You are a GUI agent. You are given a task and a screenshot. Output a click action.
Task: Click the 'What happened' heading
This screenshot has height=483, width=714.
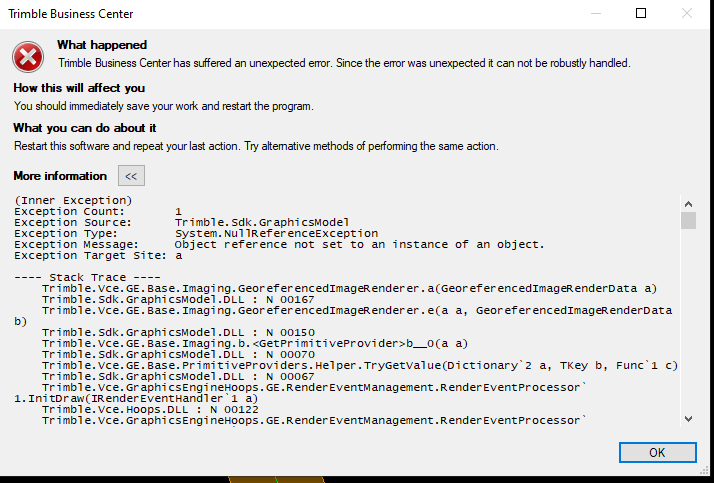(x=102, y=45)
